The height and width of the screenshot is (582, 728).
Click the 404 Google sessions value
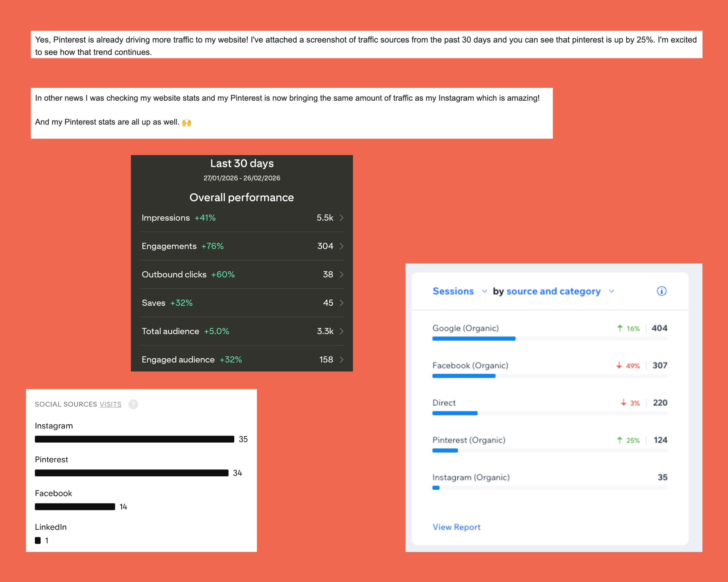[x=660, y=328]
